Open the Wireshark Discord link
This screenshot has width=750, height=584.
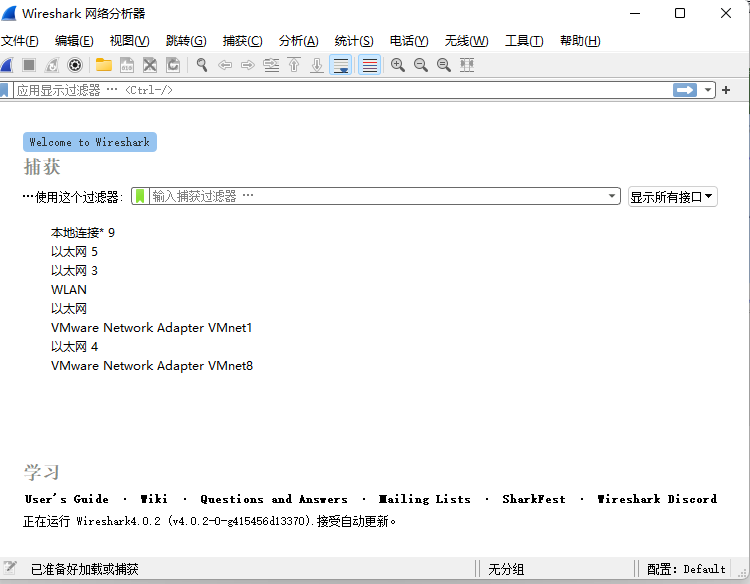[657, 499]
